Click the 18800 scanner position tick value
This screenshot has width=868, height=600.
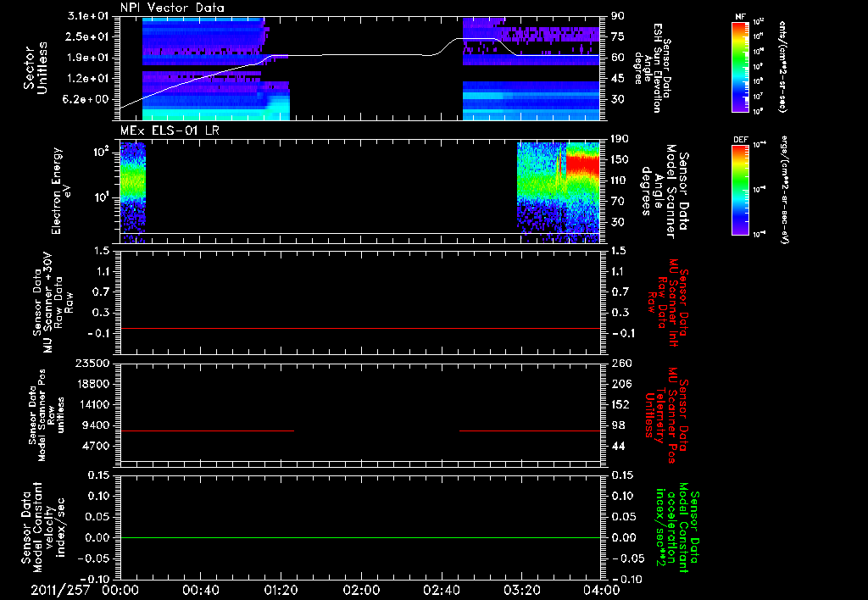click(x=92, y=384)
